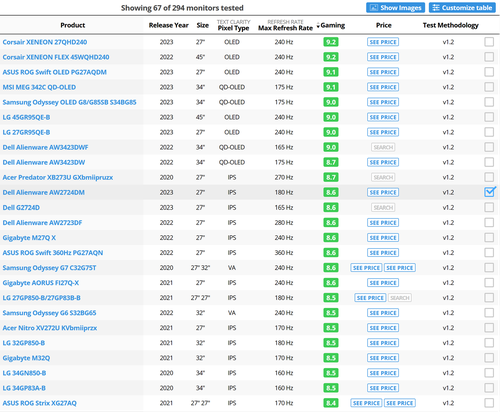
Task: Open the Corsair XENEON 27QHD240 link
Action: pyautogui.click(x=45, y=42)
